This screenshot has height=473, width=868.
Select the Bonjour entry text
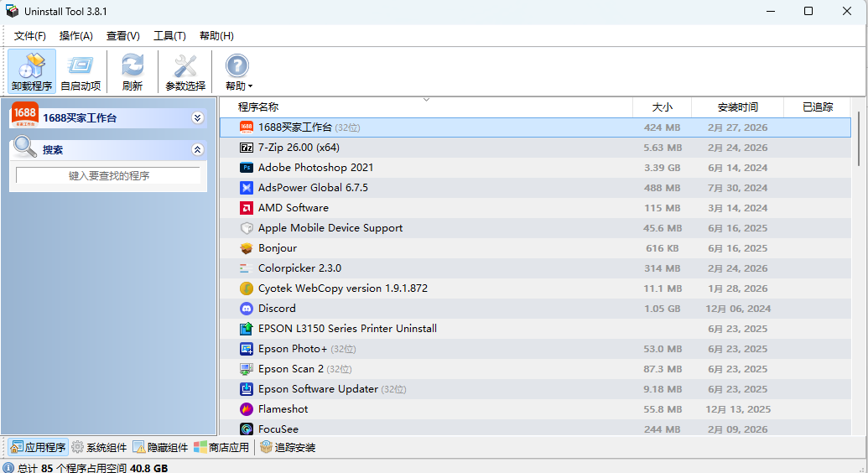click(278, 248)
